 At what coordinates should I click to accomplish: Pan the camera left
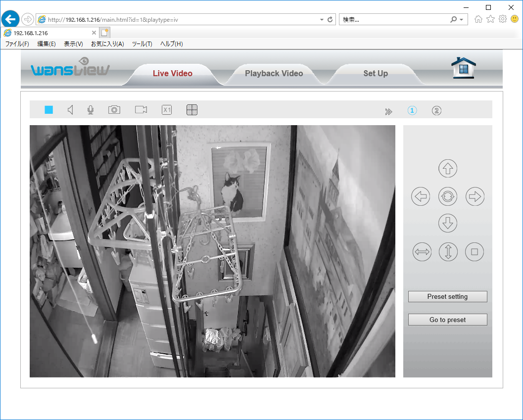click(421, 196)
